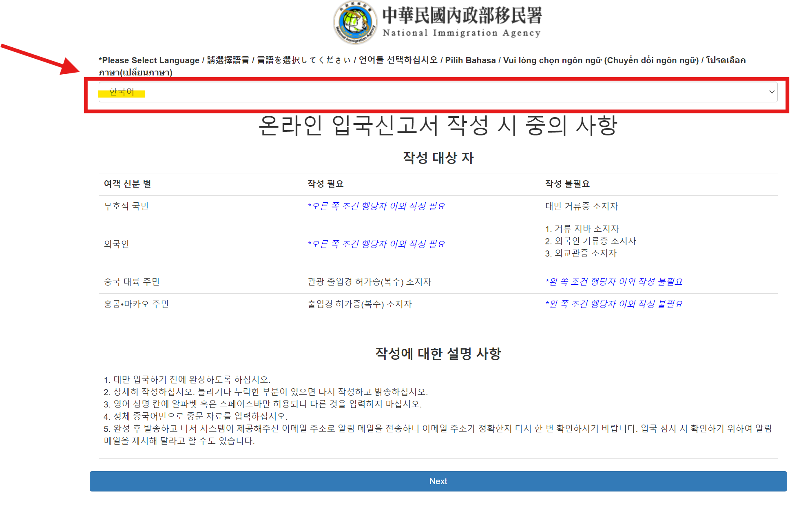Click the 작성 불필요 column header
812x518 pixels.
567,184
